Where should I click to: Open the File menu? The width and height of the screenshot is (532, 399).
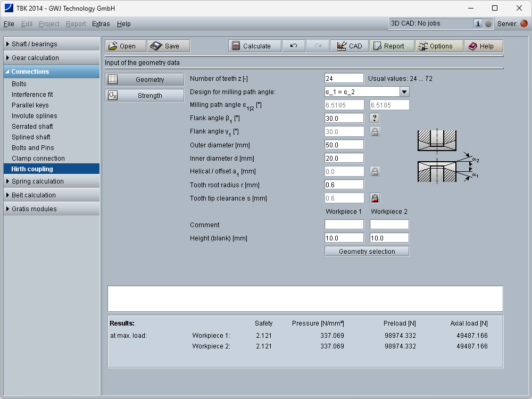click(9, 24)
